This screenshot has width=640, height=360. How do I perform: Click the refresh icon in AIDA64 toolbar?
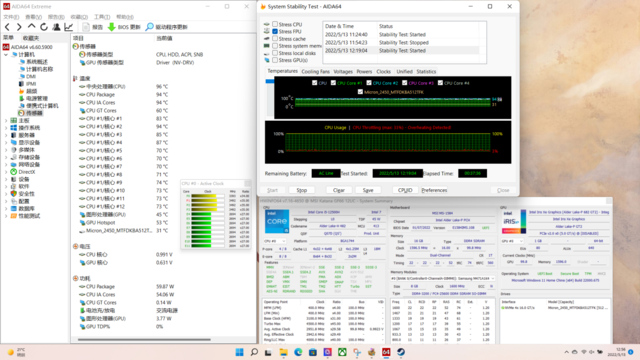click(x=44, y=27)
